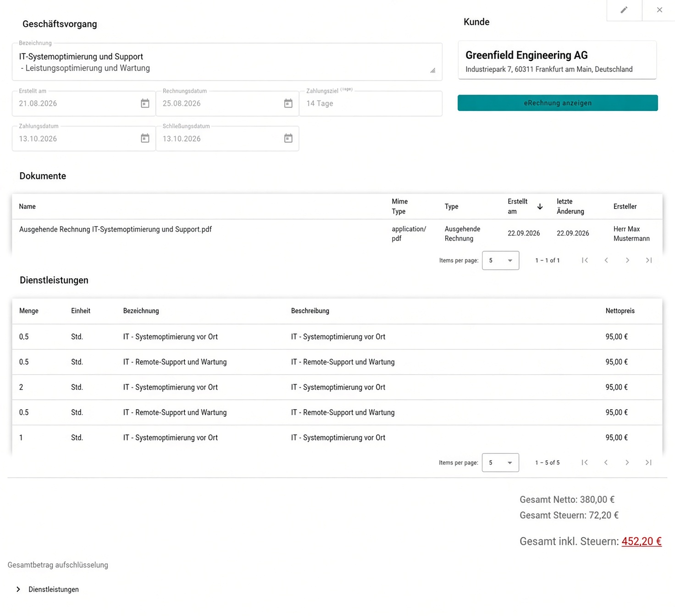Go to next page of Dienstleistungen table

pos(627,462)
